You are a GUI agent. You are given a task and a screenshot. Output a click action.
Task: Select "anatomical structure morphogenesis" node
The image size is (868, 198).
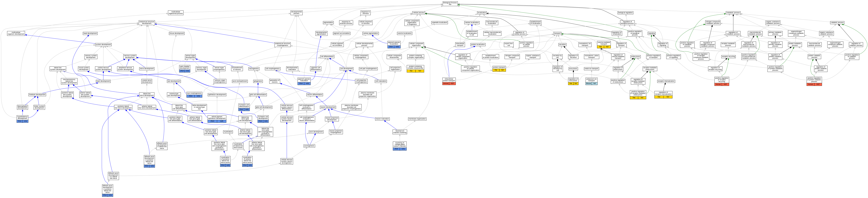click(282, 44)
